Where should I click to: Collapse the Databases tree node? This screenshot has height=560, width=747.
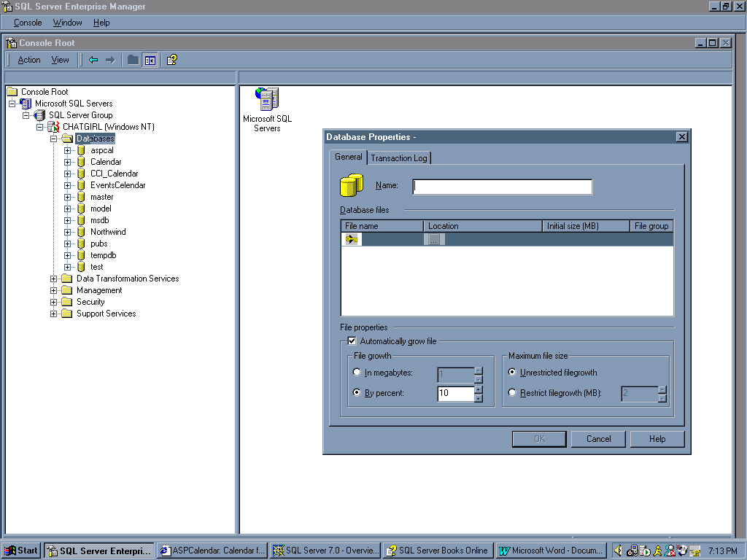[x=53, y=139]
